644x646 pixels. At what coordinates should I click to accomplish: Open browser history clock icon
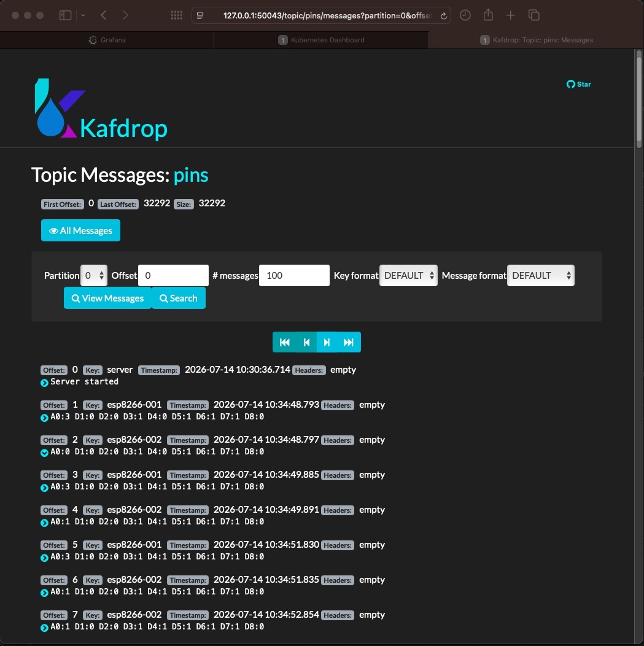pos(465,15)
